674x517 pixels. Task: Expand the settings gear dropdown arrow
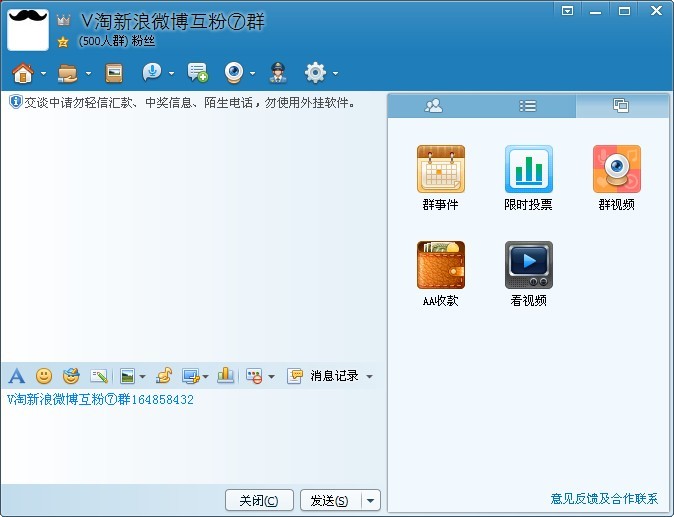click(x=335, y=73)
